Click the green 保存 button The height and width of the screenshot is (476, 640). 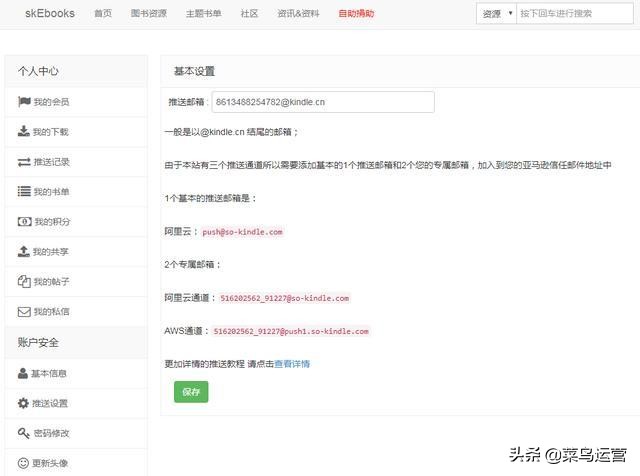pyautogui.click(x=191, y=392)
